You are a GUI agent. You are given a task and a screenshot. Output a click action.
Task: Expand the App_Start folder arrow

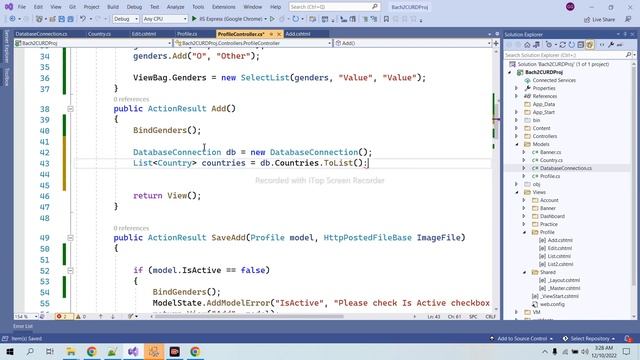point(517,112)
